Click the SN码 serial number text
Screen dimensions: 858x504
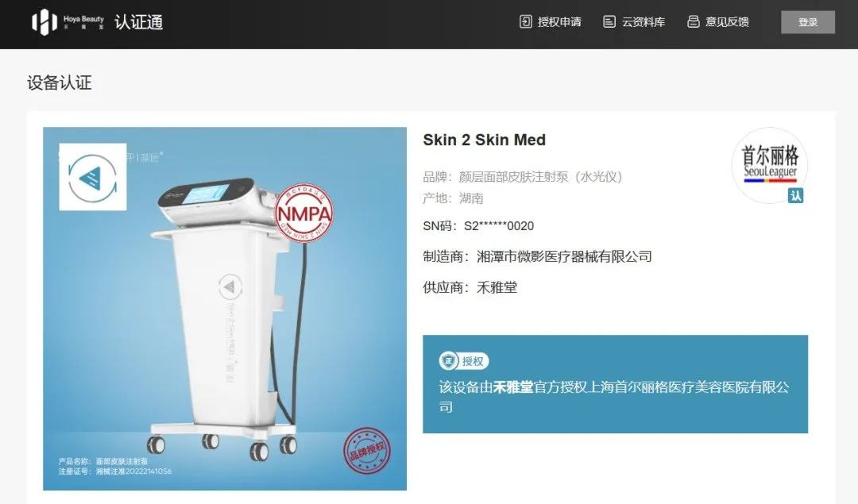click(478, 225)
